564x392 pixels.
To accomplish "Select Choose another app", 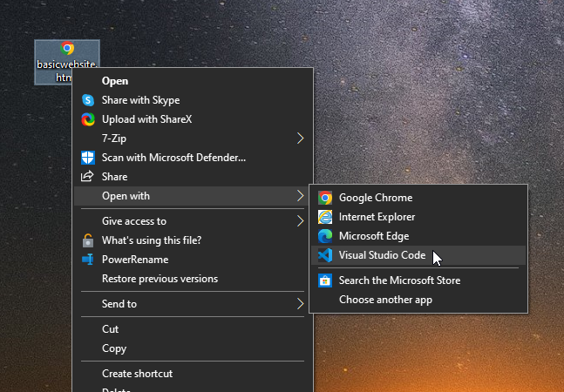I will (x=418, y=300).
